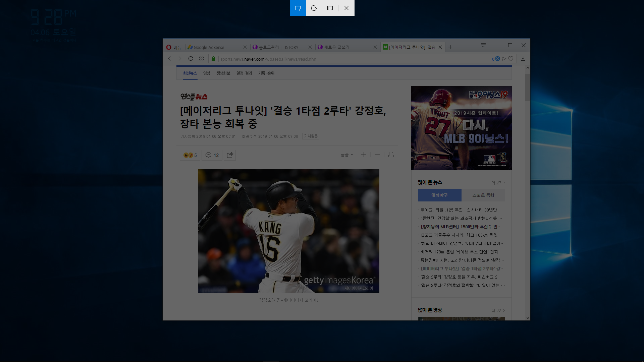This screenshot has height=362, width=644.
Task: Select freeform snip mode
Action: point(314,8)
